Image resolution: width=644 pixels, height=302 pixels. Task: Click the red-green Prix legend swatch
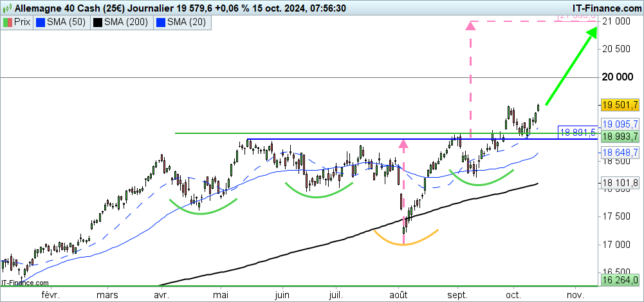[8, 22]
